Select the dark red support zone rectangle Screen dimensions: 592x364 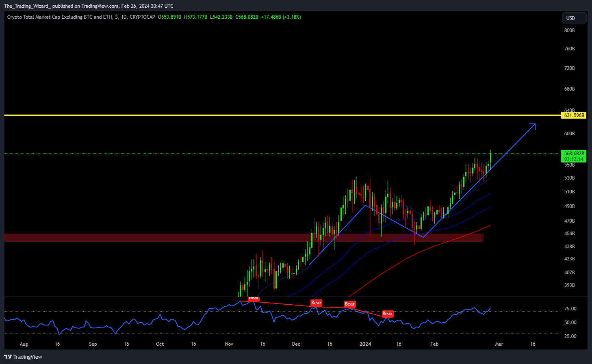point(244,238)
